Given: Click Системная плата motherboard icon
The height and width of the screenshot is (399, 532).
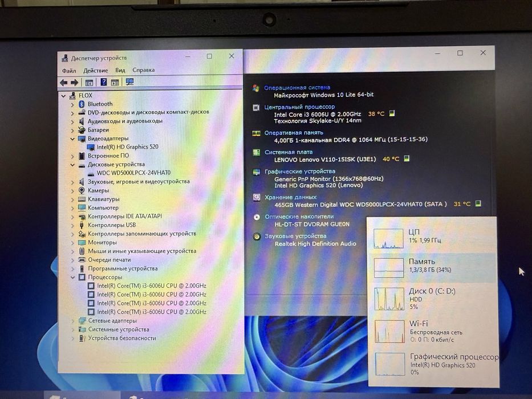Looking at the screenshot, I should 257,153.
